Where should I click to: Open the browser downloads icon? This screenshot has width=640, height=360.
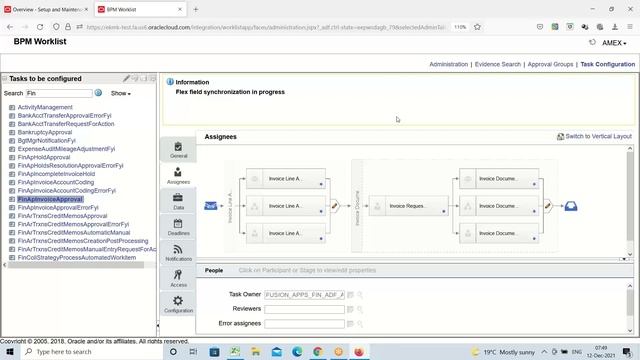(615, 27)
